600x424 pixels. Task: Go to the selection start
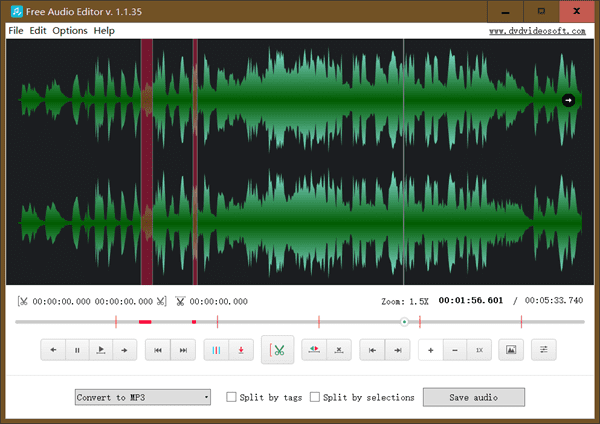(x=372, y=350)
